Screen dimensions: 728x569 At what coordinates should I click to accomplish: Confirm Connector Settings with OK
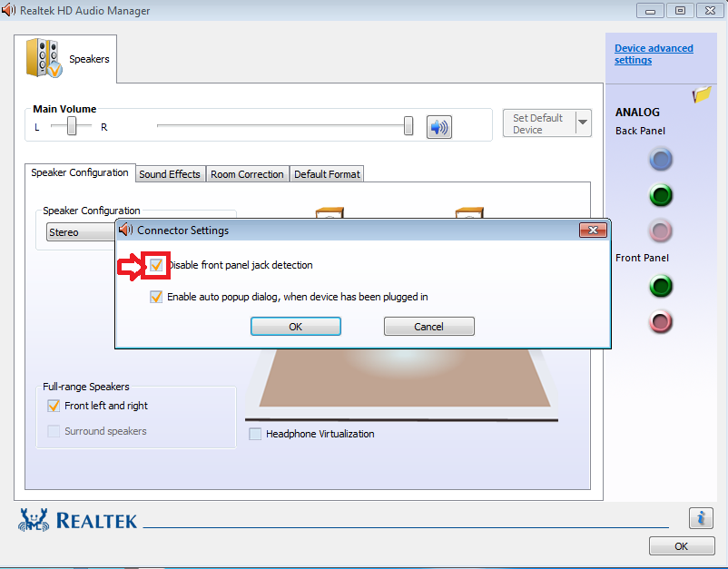click(296, 327)
